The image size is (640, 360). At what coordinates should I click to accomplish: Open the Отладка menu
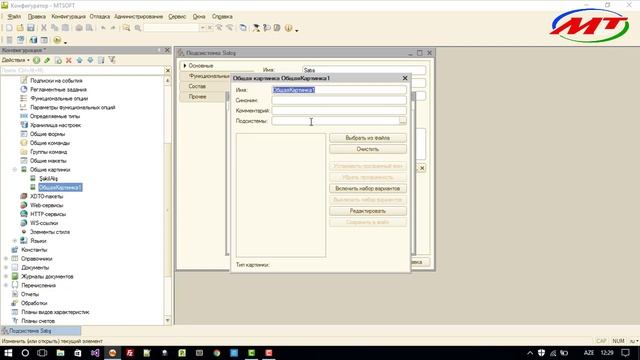click(x=100, y=17)
